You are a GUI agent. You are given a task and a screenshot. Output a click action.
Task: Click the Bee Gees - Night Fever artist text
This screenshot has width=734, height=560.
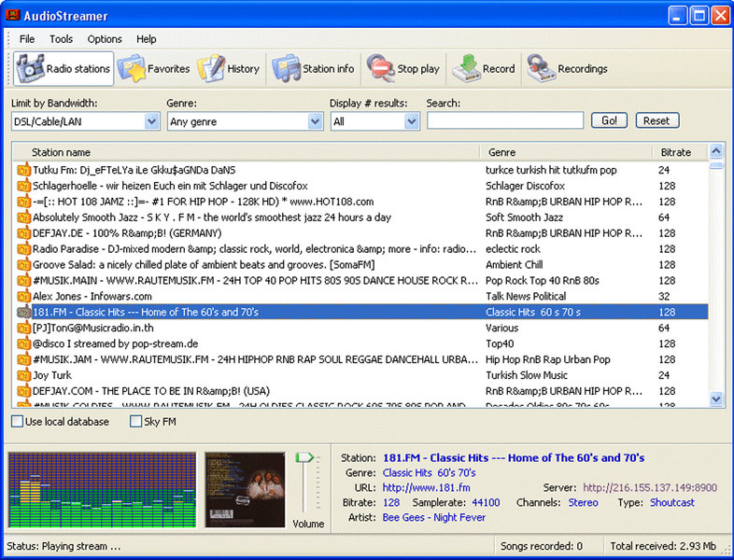tap(434, 517)
